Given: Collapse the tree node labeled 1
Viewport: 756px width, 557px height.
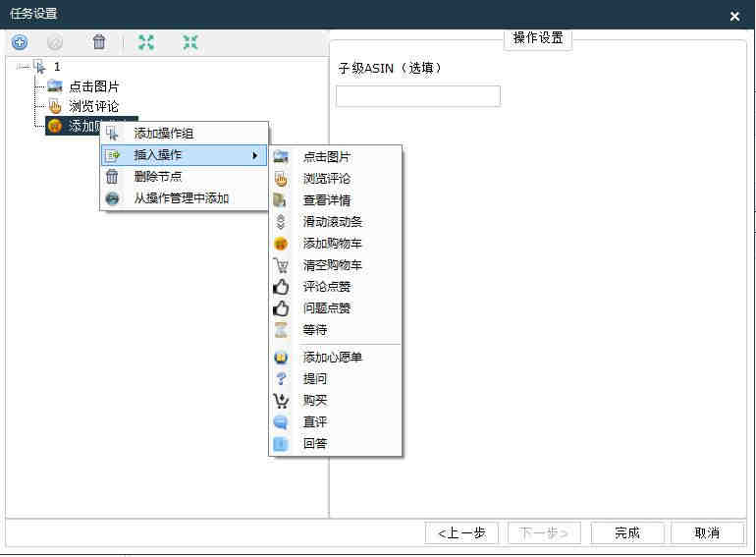Looking at the screenshot, I should tap(21, 67).
